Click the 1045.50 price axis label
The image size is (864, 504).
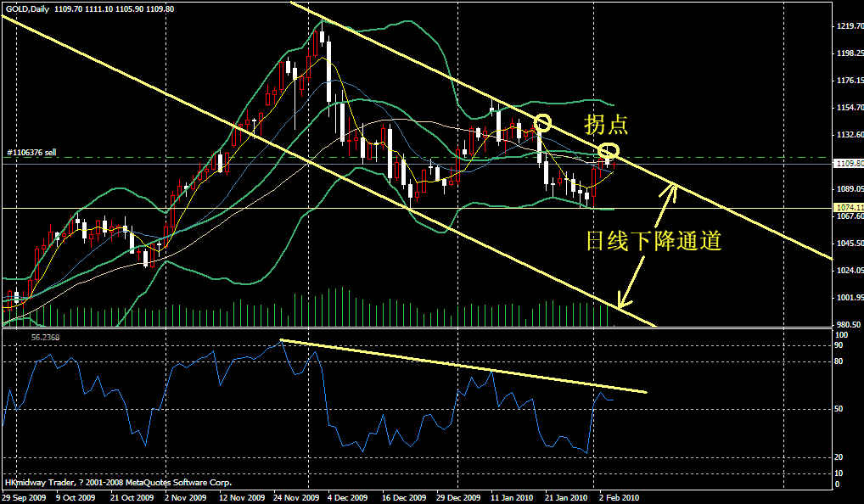(x=850, y=243)
